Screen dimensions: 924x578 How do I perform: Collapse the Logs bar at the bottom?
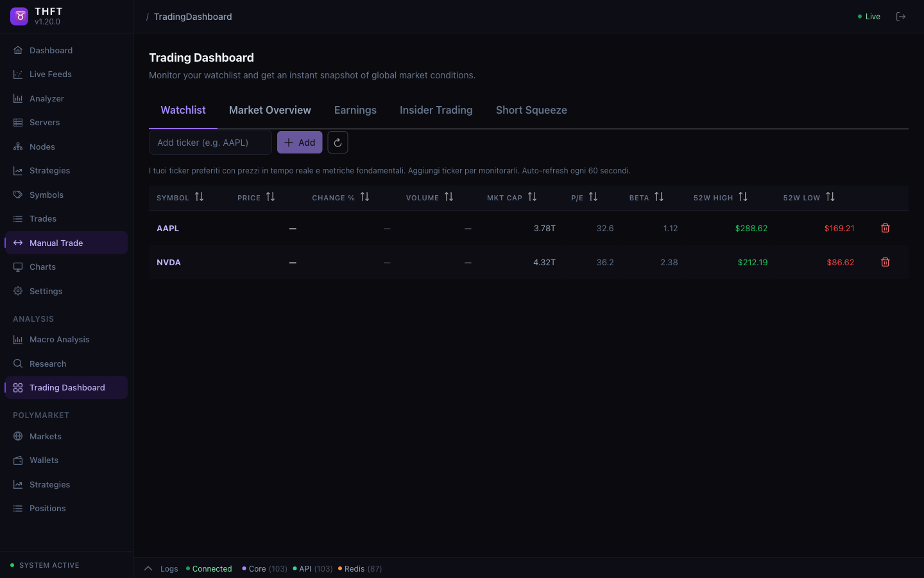click(x=148, y=568)
